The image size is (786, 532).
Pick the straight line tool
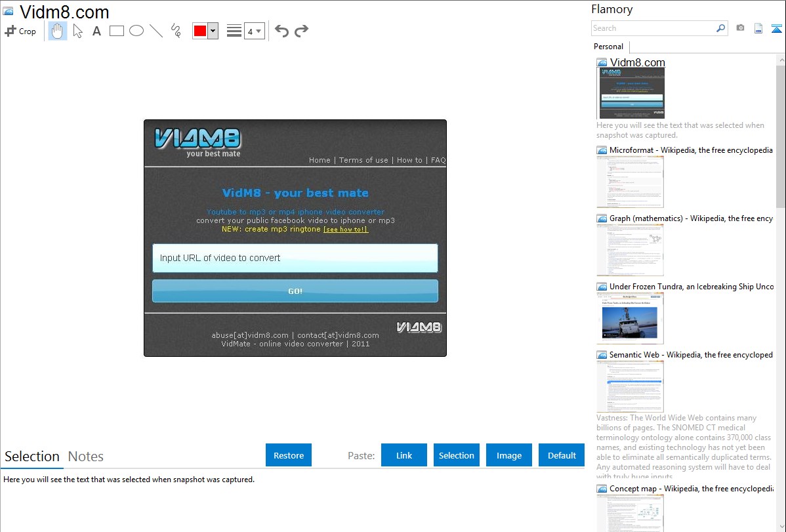(x=156, y=31)
